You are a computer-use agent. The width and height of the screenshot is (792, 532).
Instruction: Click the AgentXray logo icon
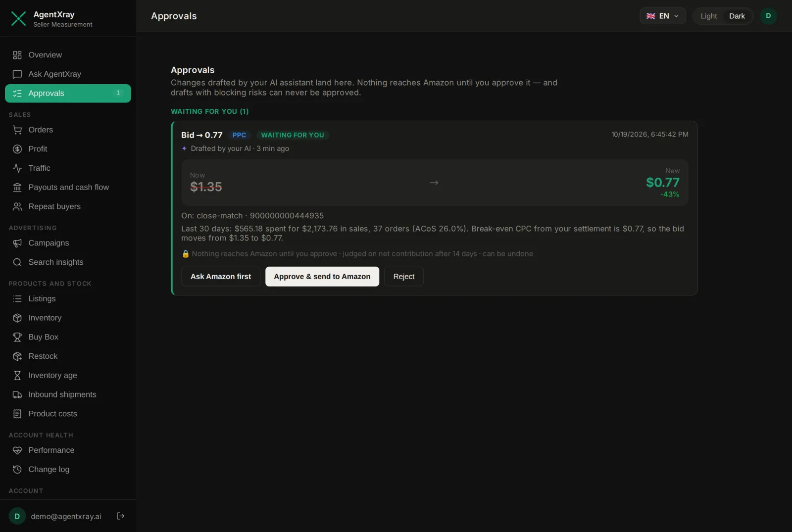click(x=18, y=19)
